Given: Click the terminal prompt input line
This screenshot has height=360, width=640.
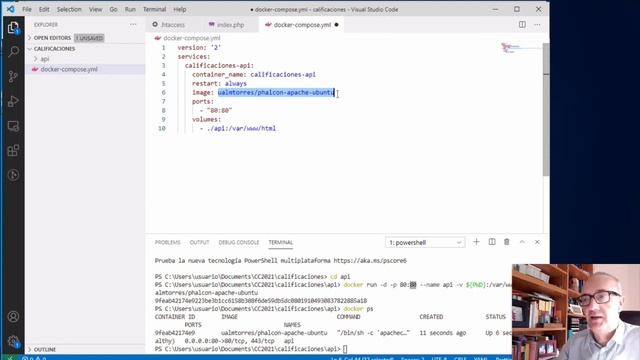Looking at the screenshot, I should tap(345, 349).
